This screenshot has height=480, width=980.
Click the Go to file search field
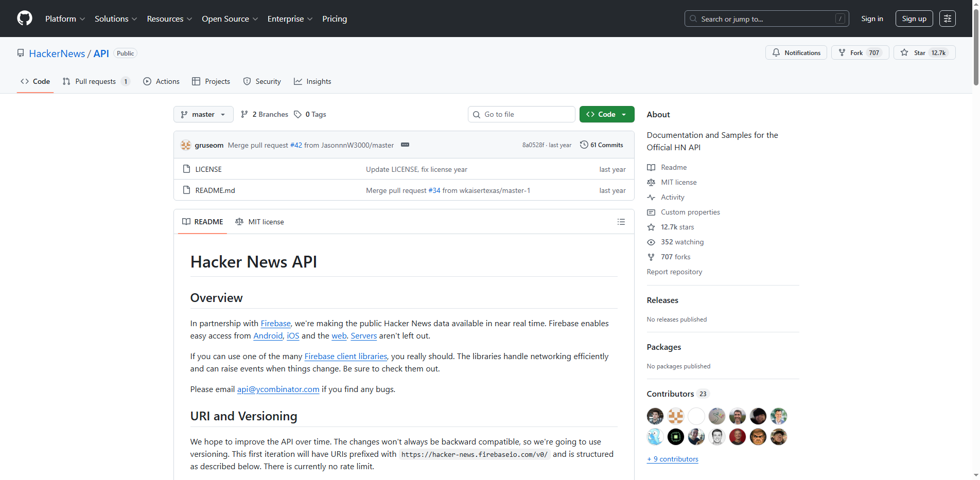[521, 114]
